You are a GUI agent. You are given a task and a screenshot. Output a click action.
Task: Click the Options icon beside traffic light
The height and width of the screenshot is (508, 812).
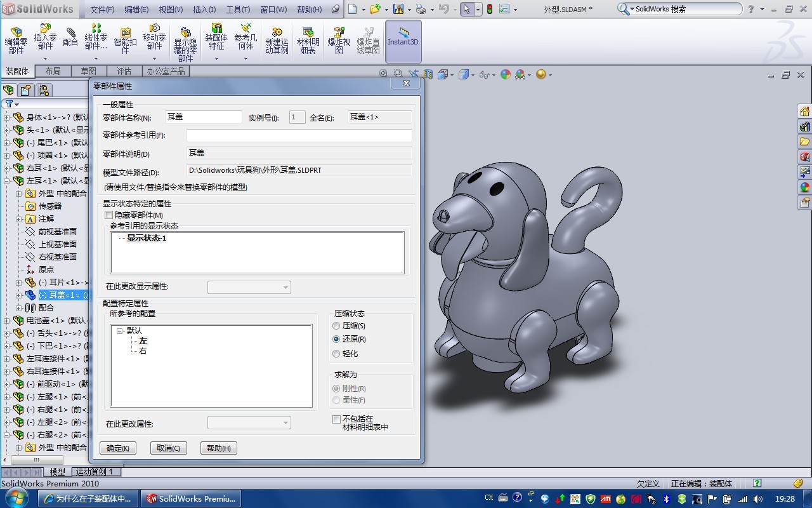505,9
